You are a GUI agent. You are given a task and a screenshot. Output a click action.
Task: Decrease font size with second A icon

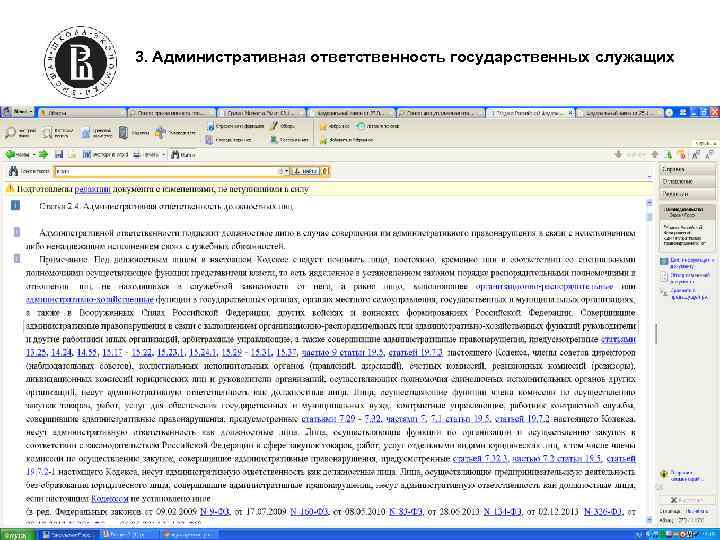pyautogui.click(x=709, y=155)
